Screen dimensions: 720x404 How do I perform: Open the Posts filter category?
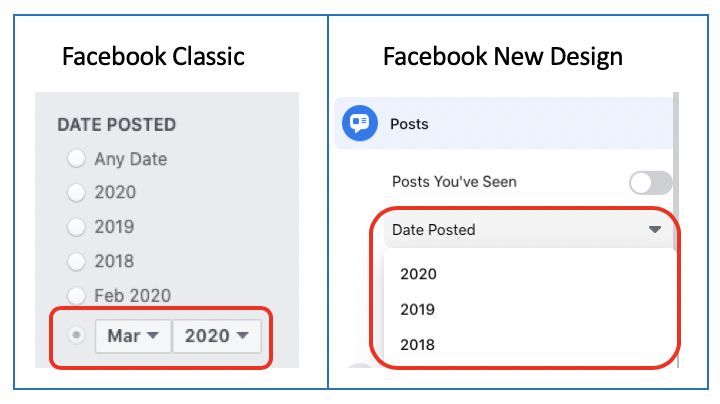[504, 123]
